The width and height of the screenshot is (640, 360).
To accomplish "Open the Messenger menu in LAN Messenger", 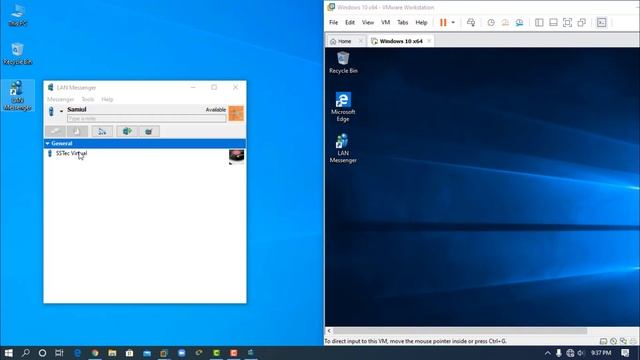I will 60,99.
